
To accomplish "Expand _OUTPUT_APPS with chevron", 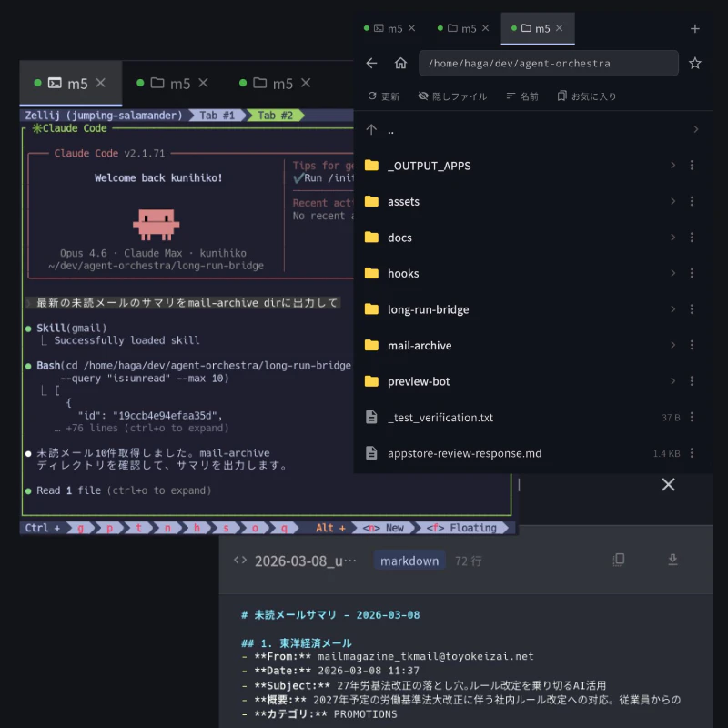I will click(672, 166).
